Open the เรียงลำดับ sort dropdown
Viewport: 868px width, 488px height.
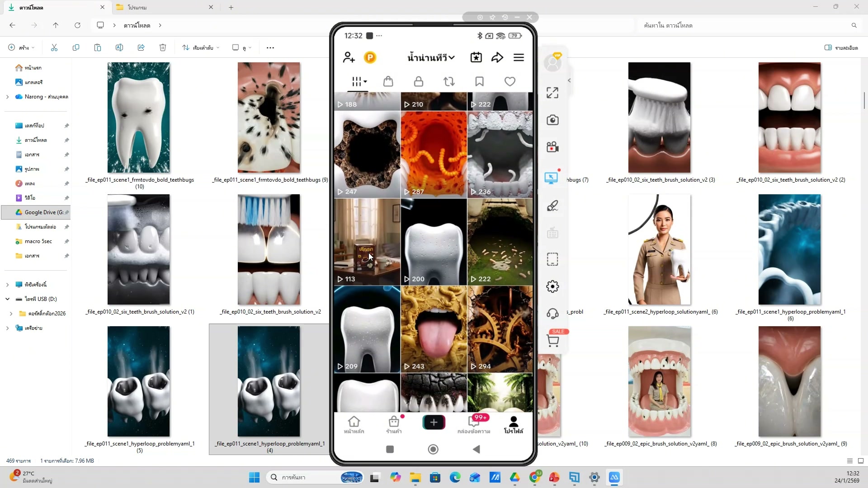200,47
